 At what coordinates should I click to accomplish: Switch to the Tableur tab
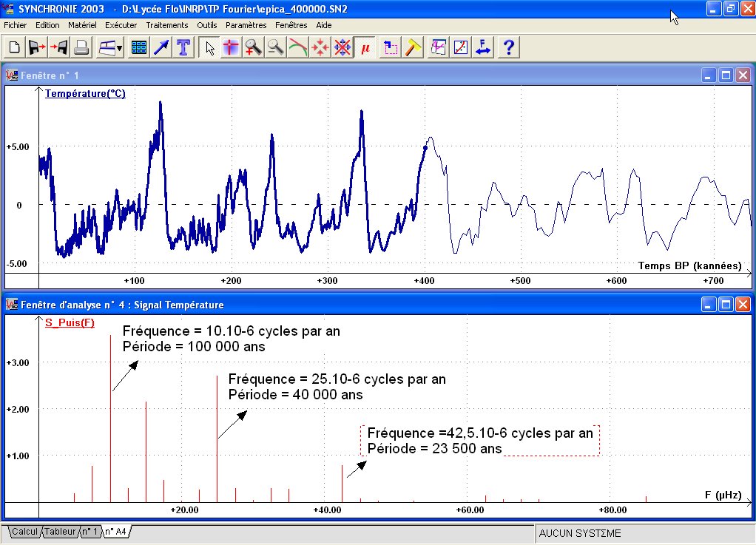59,532
